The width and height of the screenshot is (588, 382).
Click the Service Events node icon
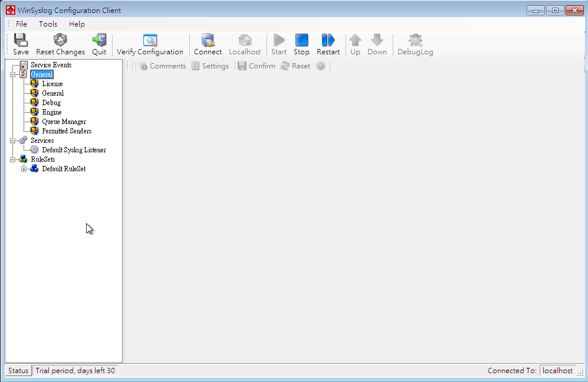(x=23, y=65)
